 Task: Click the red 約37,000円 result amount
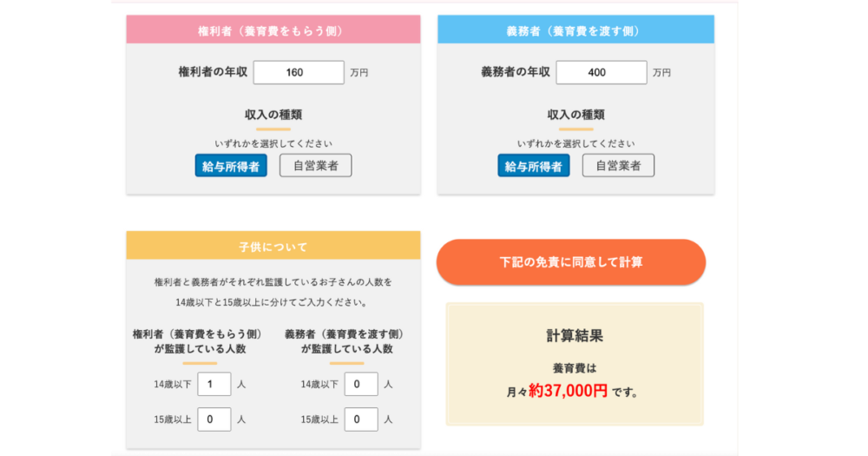click(569, 391)
